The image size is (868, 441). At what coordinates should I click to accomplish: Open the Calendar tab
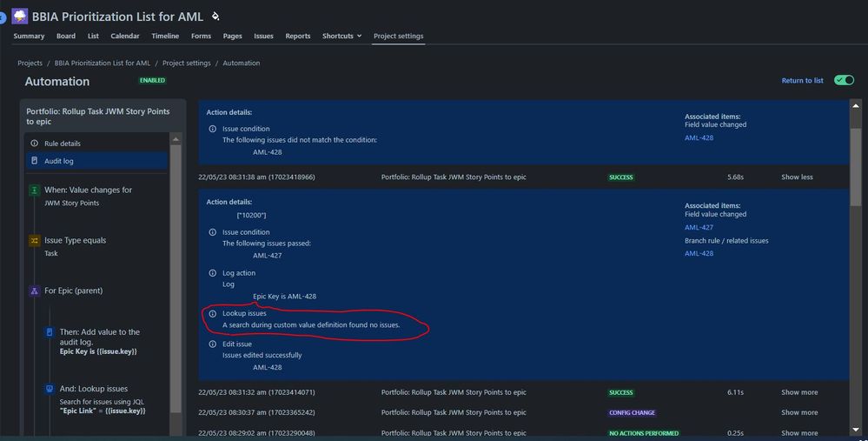point(124,36)
